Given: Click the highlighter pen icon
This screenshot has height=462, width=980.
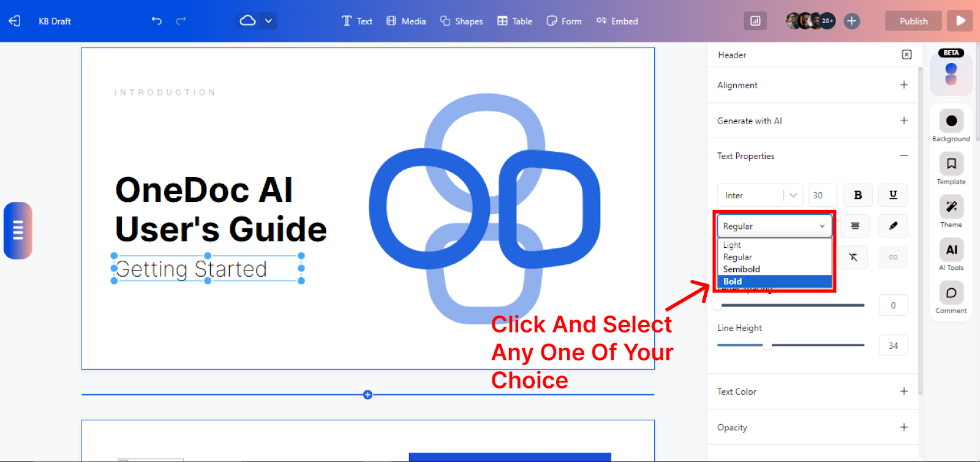Looking at the screenshot, I should [x=893, y=226].
